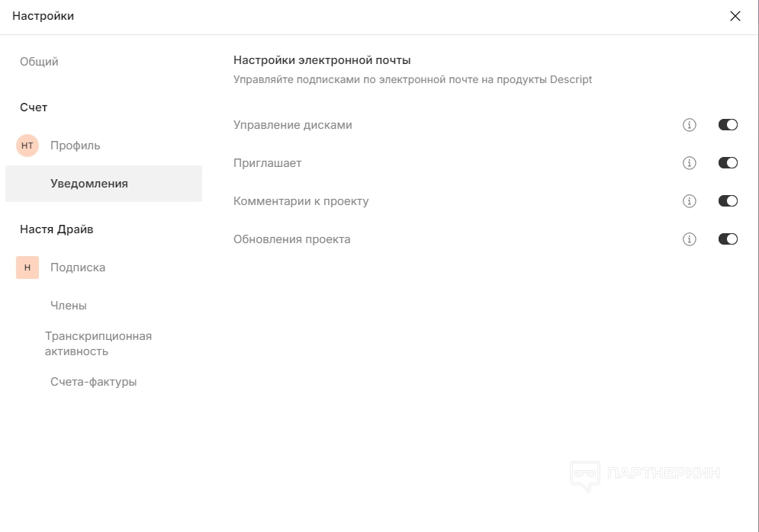Select Уведомления in the sidebar
Viewport: 759px width, 532px height.
click(x=89, y=184)
